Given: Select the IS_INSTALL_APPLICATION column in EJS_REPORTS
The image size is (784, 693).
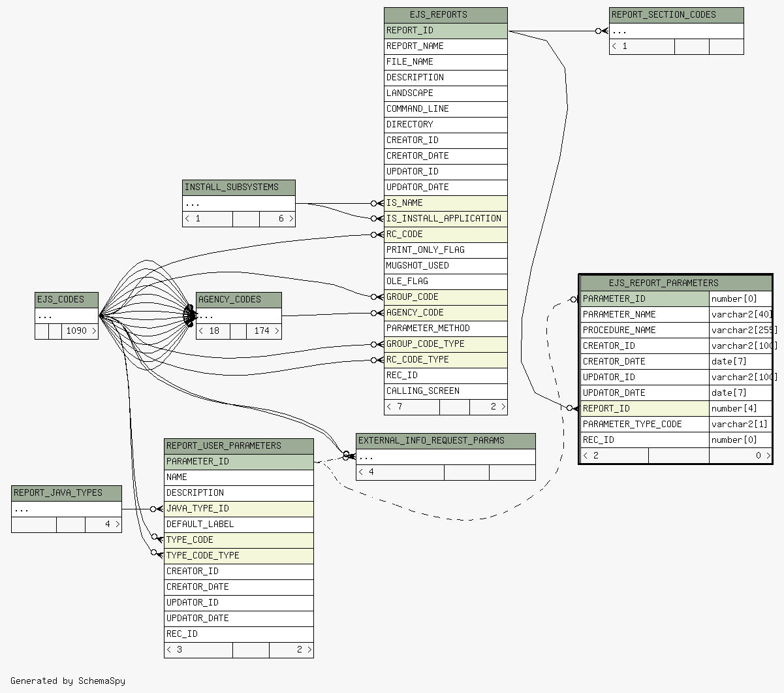Looking at the screenshot, I should 445,219.
